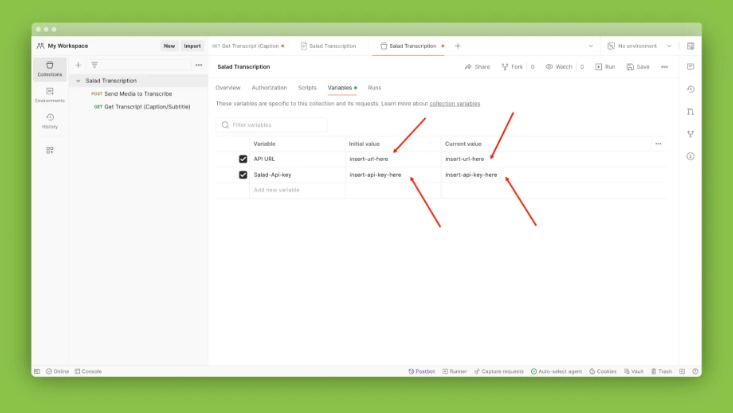Uncheck the Salad-Api-key variable checkbox
The height and width of the screenshot is (413, 733).
pos(243,174)
